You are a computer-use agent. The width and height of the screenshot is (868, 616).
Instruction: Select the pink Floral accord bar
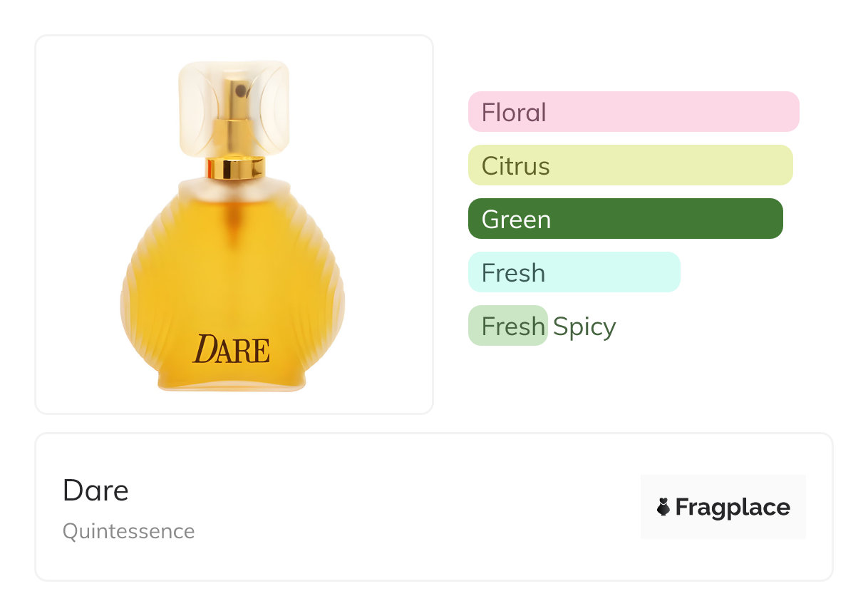634,112
